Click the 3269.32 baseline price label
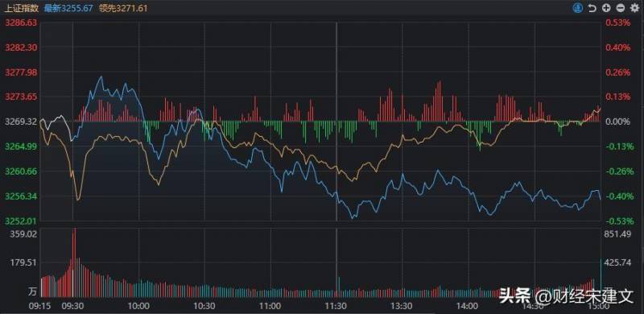This screenshot has height=314, width=644. (21, 122)
